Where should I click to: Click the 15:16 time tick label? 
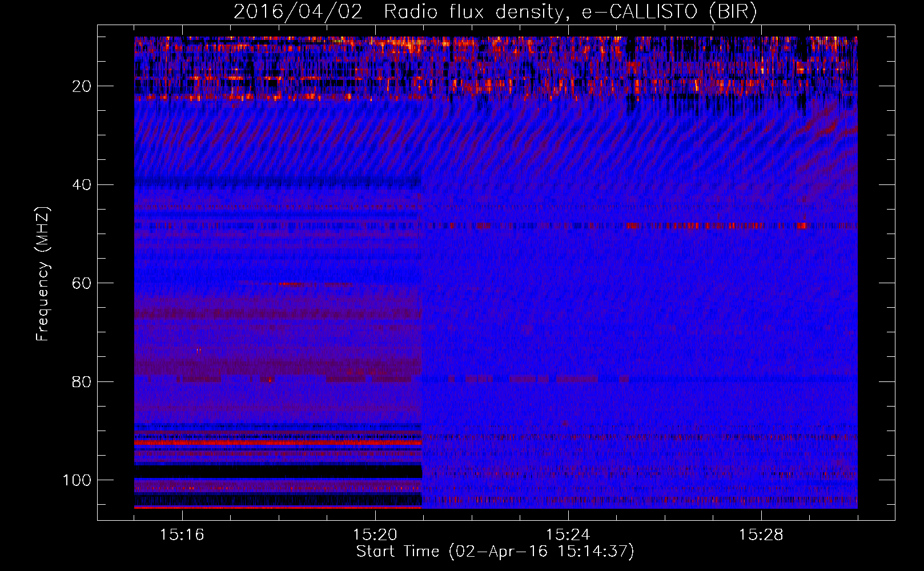[182, 535]
